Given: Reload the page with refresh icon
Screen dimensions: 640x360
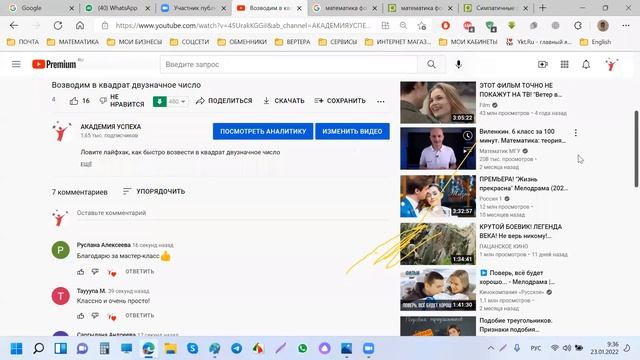Looking at the screenshot, I should tap(58, 25).
